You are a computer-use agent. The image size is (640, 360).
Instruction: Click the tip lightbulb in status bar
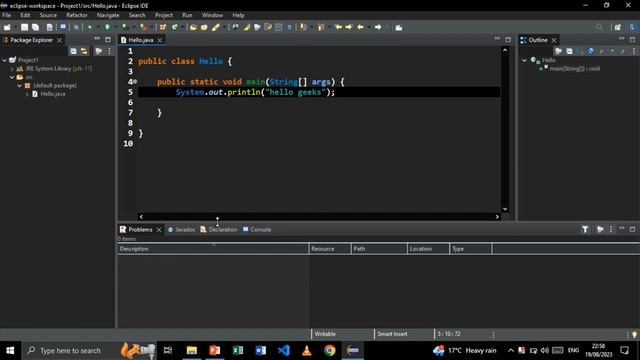[x=634, y=334]
